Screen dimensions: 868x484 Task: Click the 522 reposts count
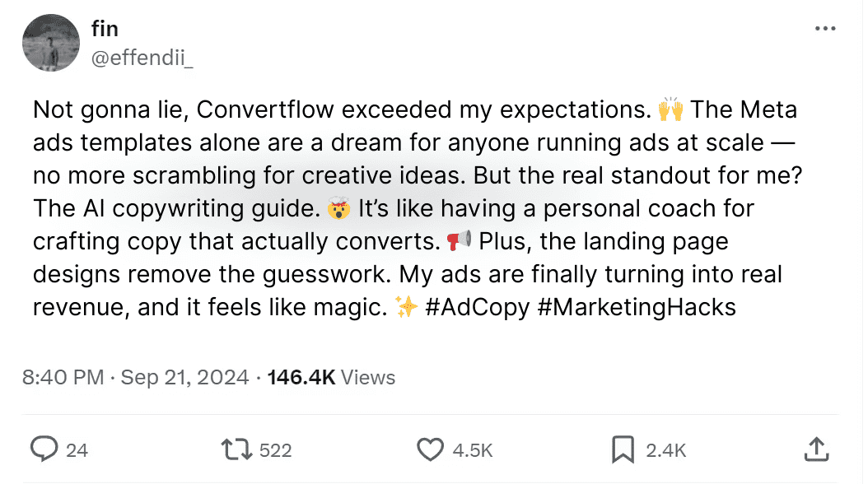[x=275, y=449]
